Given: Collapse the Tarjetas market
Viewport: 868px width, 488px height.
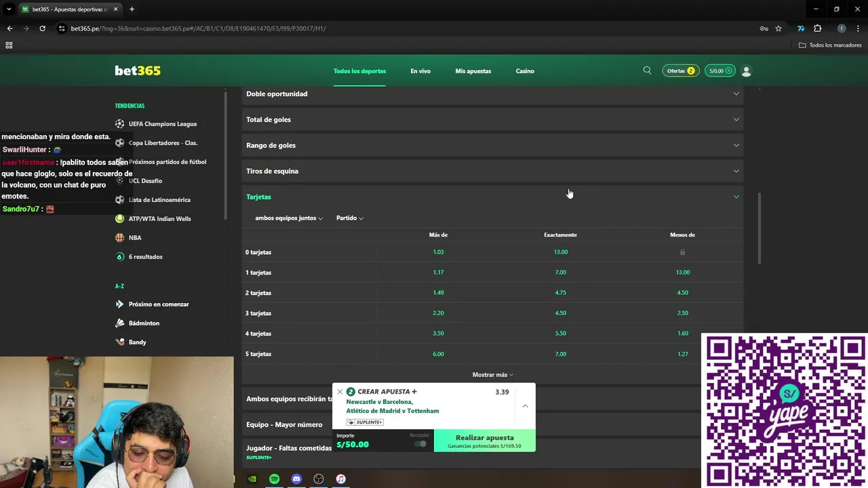Looking at the screenshot, I should click(492, 197).
